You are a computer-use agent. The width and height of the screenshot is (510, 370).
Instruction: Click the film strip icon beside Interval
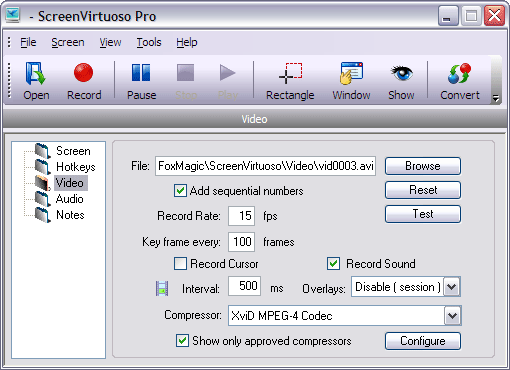[x=162, y=288]
